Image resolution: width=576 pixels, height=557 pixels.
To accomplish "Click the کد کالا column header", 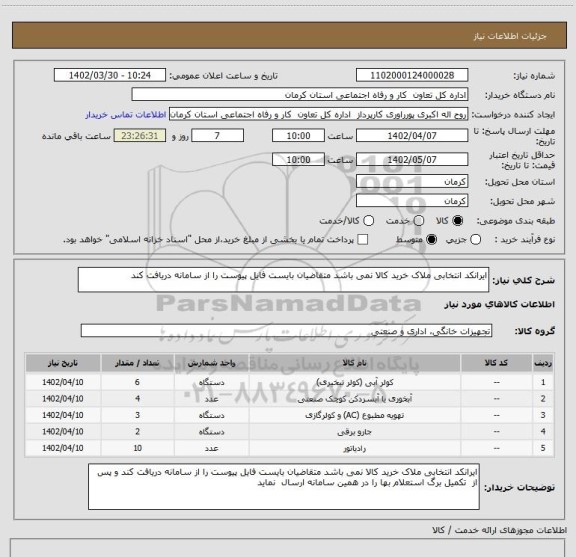I will [496, 363].
